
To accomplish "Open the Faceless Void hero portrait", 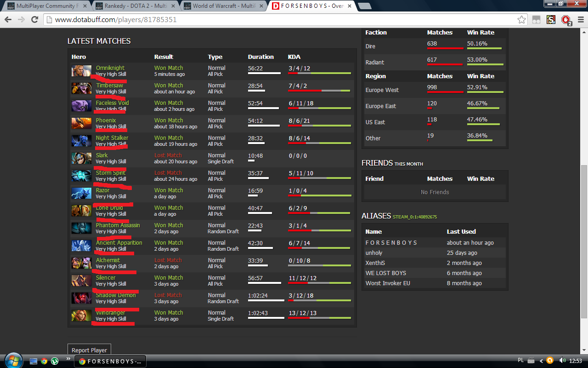I will pyautogui.click(x=81, y=106).
